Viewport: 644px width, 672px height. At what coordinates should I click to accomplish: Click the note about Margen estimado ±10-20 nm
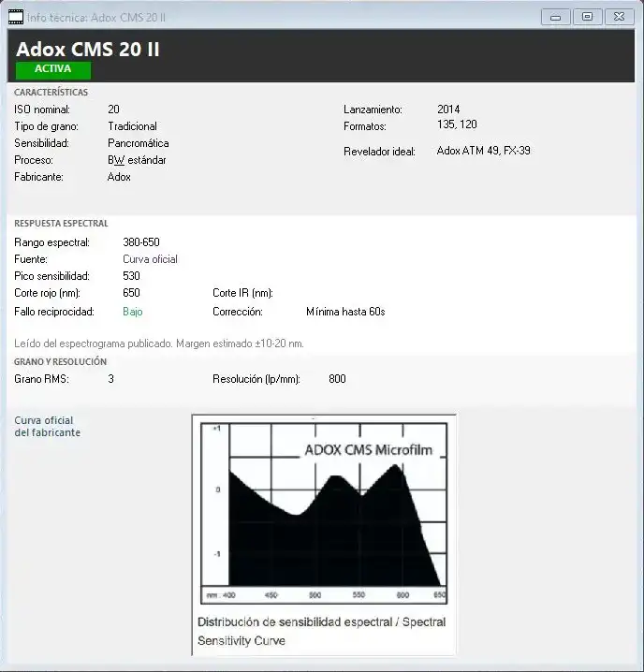[x=159, y=343]
